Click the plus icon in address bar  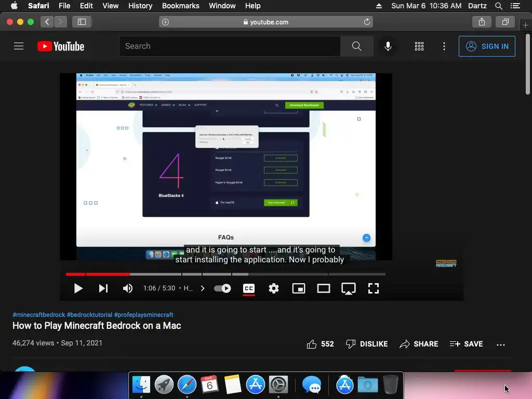click(165, 22)
